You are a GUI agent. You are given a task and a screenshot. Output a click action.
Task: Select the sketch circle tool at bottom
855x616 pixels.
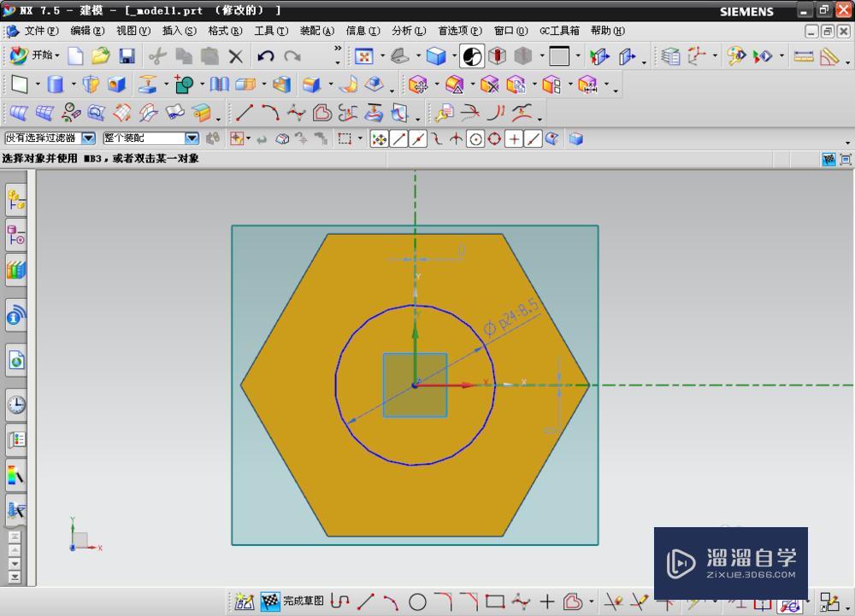417,601
